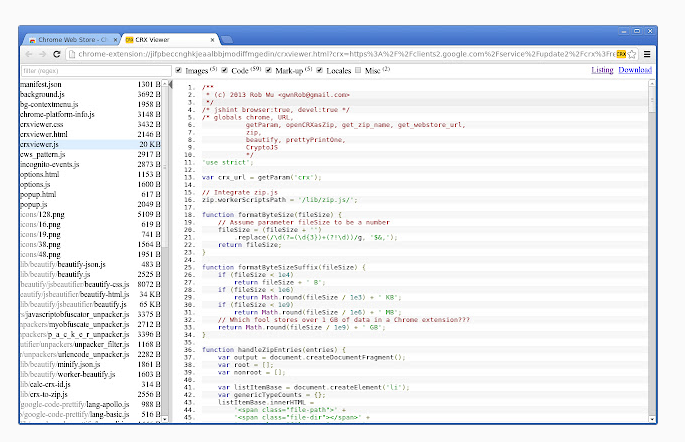Open icons/19.png image file

pyautogui.click(x=90, y=235)
